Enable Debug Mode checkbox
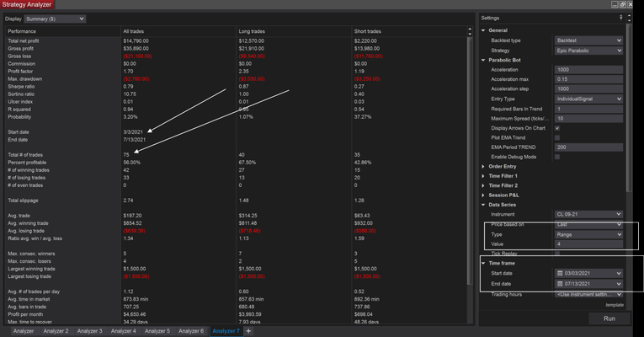Image resolution: width=644 pixels, height=337 pixels. click(x=557, y=157)
